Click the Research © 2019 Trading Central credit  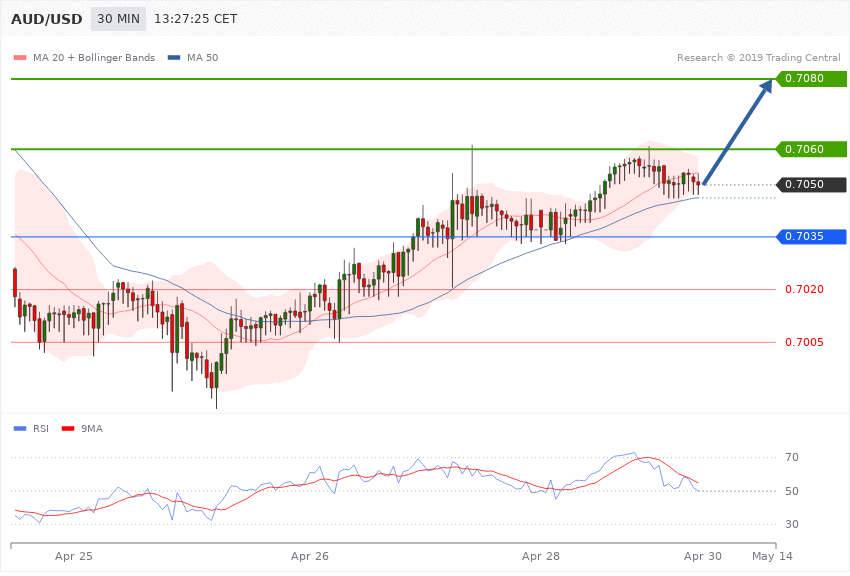[758, 57]
